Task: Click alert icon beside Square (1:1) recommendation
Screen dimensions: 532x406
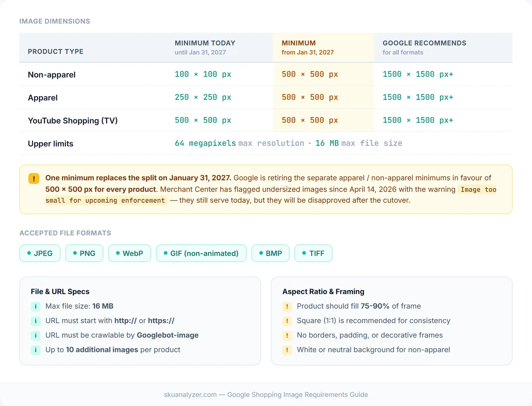Action: [287, 321]
